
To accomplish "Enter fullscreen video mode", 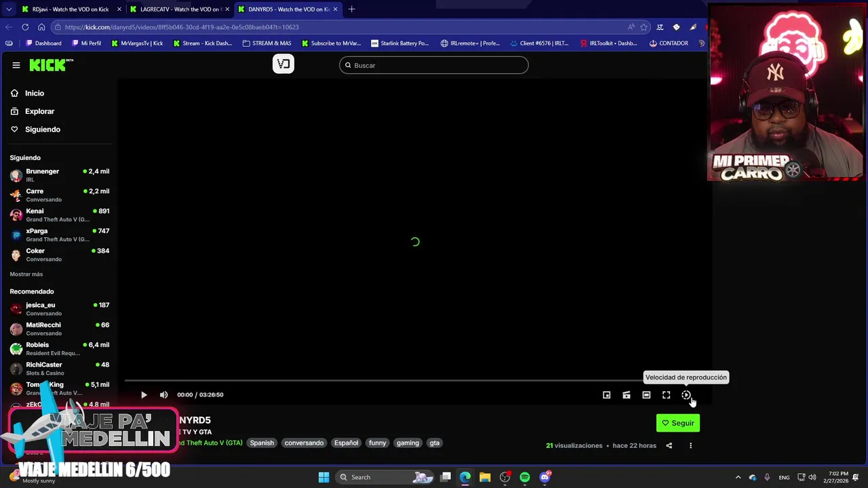I will pyautogui.click(x=666, y=395).
